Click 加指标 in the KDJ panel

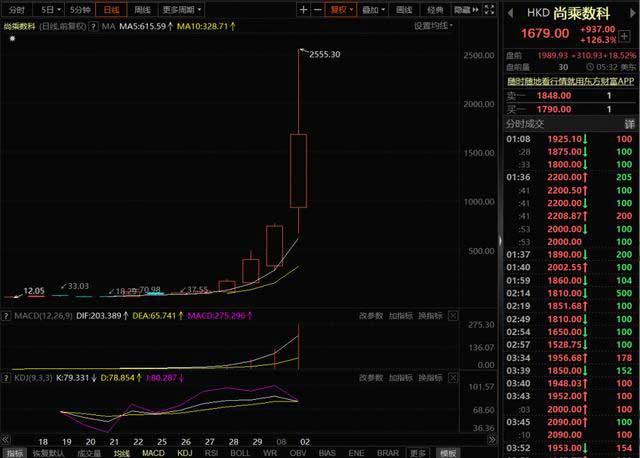click(x=400, y=378)
